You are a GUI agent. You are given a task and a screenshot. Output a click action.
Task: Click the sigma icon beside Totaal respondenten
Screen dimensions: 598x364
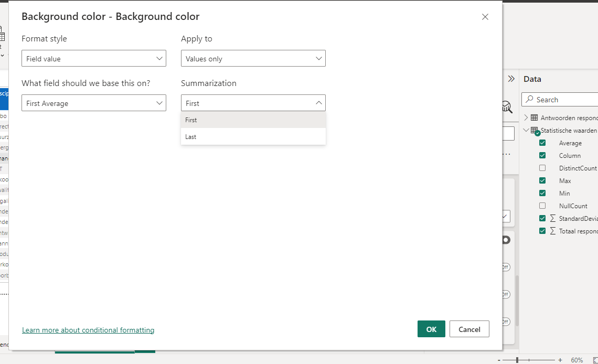pos(552,231)
